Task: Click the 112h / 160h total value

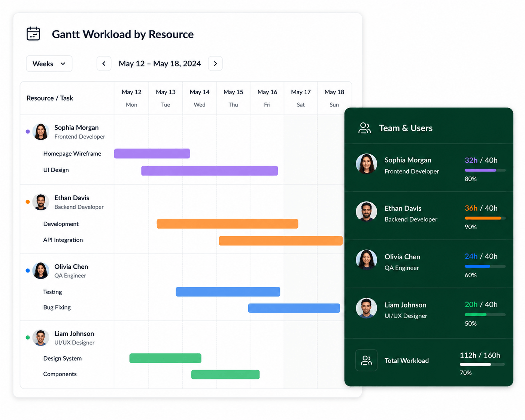Action: pos(480,355)
